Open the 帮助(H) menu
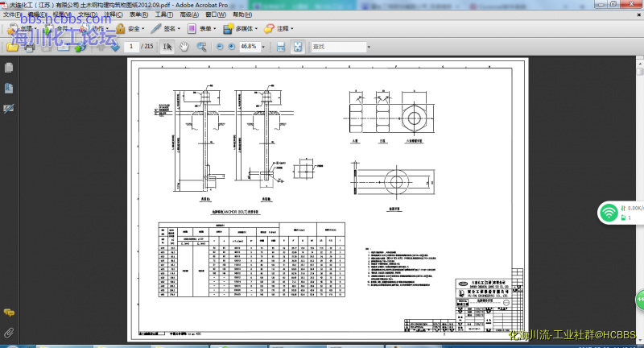This screenshot has width=644, height=348. [242, 14]
